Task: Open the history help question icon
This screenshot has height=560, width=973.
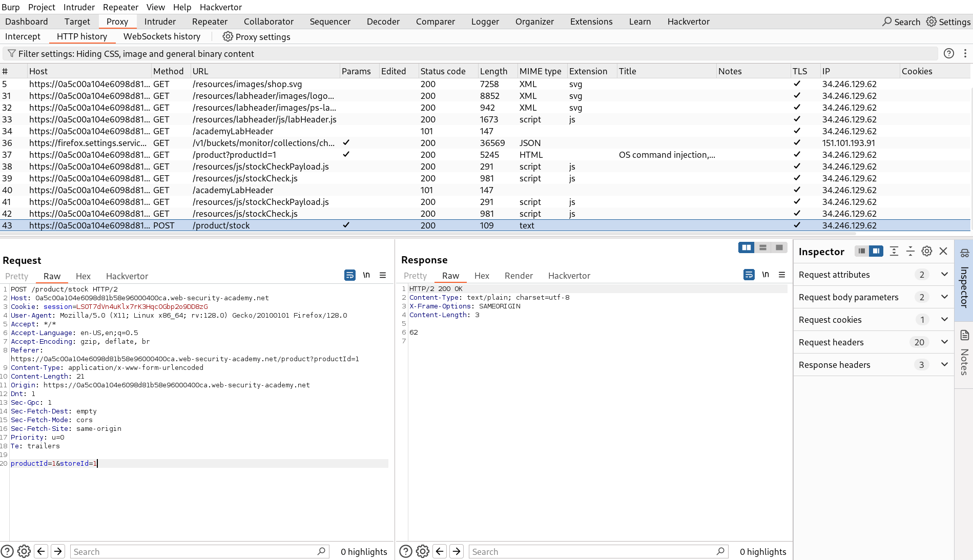Action: [x=949, y=53]
